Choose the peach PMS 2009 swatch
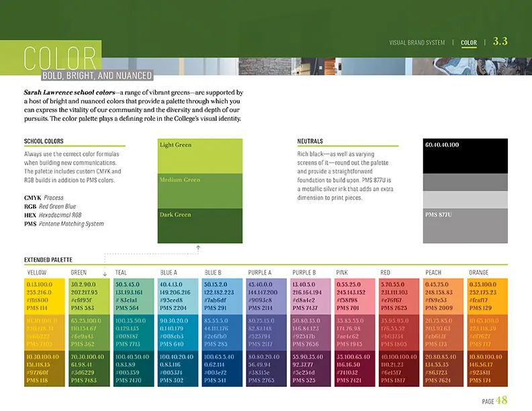This screenshot has height=411, width=532. click(443, 296)
